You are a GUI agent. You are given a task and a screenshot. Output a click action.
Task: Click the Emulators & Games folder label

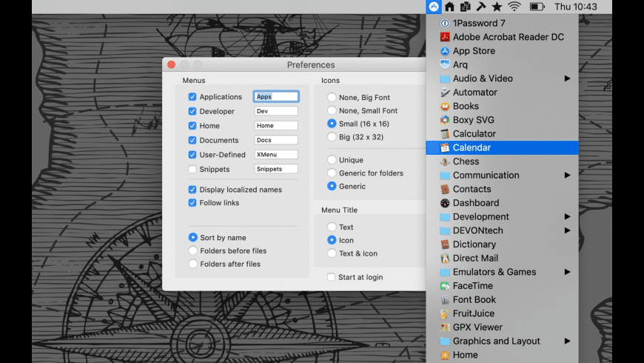point(494,272)
